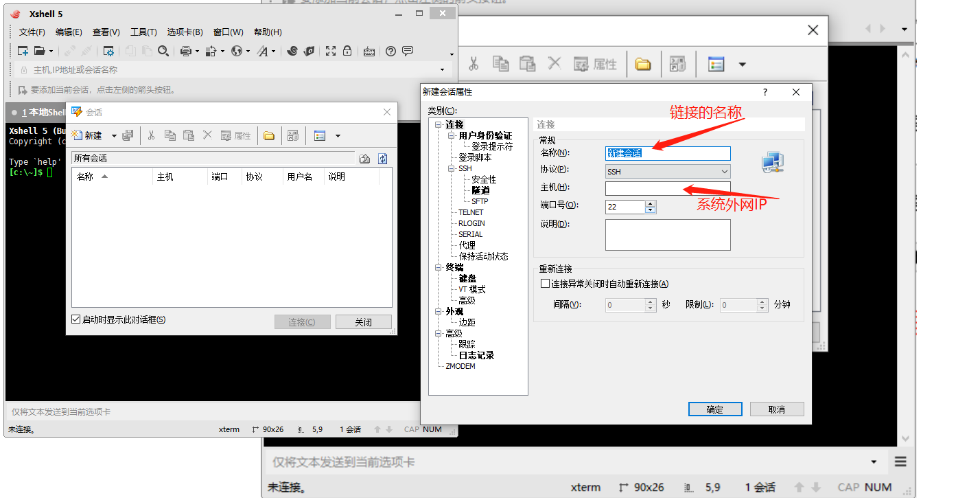
Task: Click the speech bubble feedback icon
Action: (408, 51)
